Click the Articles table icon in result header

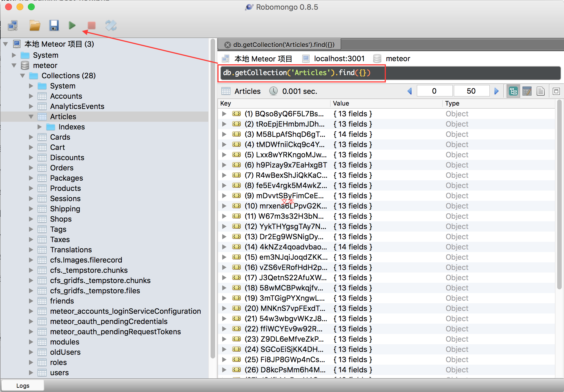[226, 91]
